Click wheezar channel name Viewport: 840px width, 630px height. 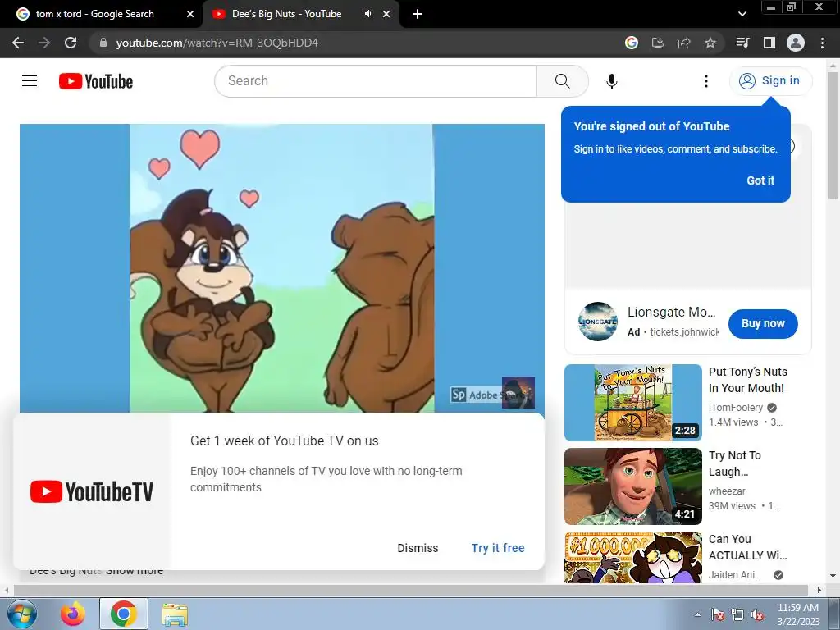coord(727,491)
